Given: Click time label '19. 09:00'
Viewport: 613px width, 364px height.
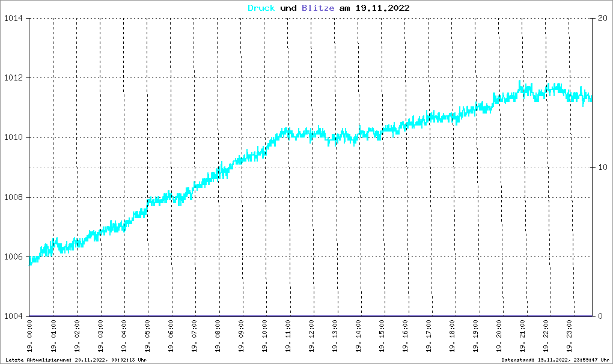Looking at the screenshot, I should pyautogui.click(x=241, y=336).
